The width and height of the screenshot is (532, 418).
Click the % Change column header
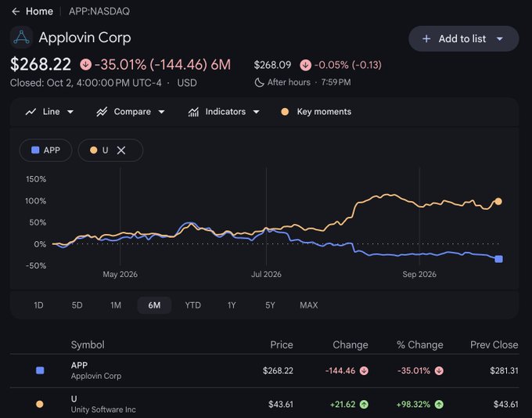(420, 344)
